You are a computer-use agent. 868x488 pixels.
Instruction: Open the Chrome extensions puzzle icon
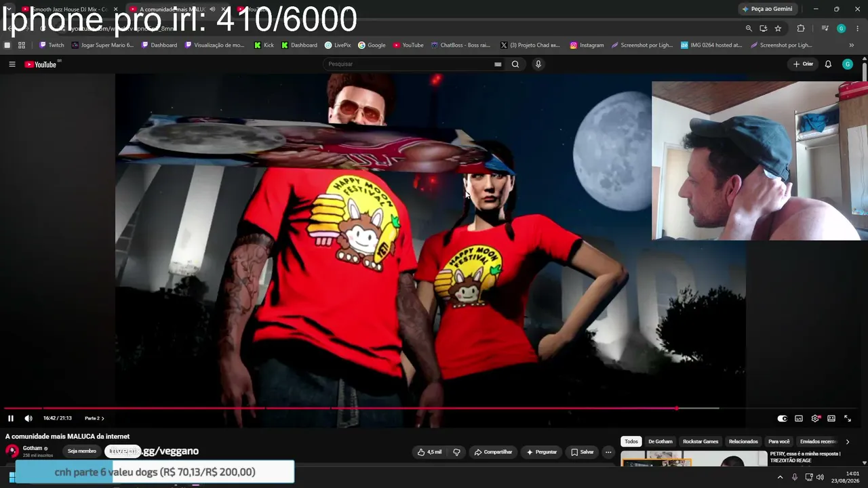[x=801, y=28]
